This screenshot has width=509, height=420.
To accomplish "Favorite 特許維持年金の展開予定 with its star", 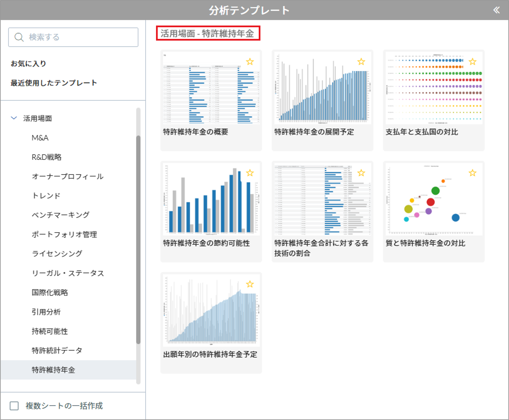I will (x=361, y=62).
